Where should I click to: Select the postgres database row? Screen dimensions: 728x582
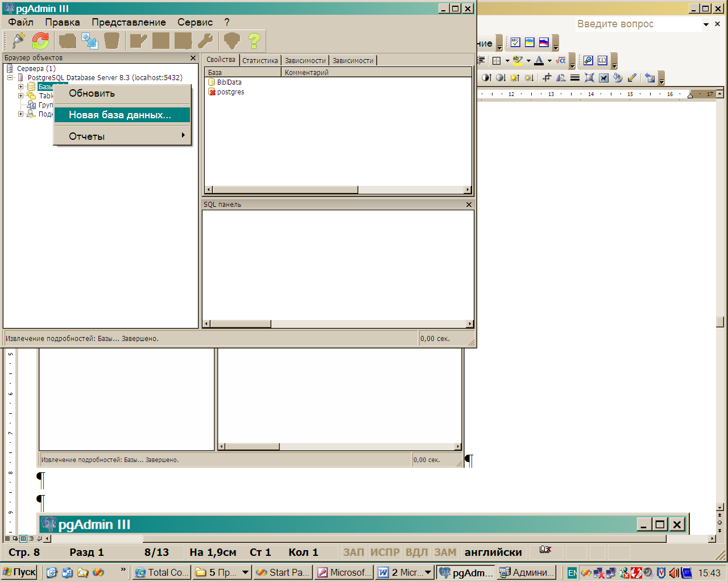click(x=226, y=92)
